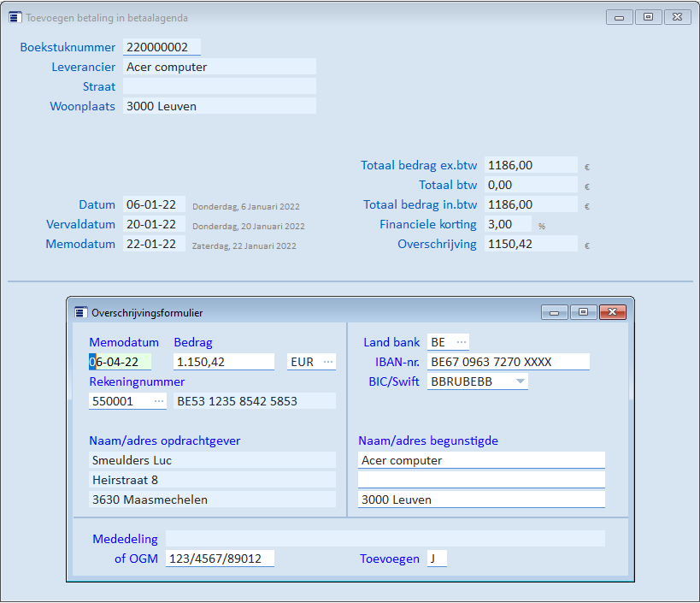Click the Overschrijvingsformulier title bar window icon
The width and height of the screenshot is (700, 603).
[81, 313]
